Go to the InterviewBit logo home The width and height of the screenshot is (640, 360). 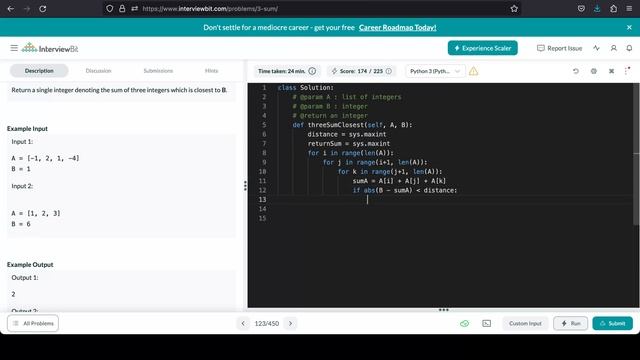[50, 48]
